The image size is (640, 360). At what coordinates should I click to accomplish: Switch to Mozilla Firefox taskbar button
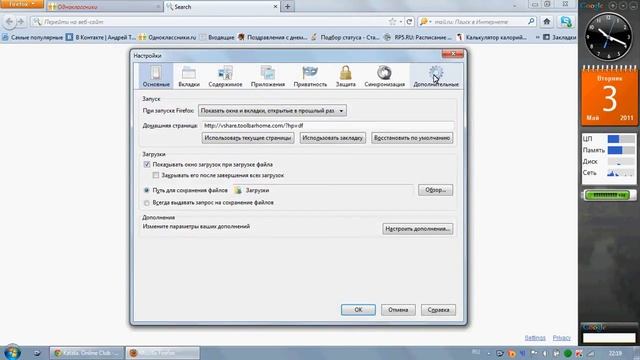coord(162,353)
